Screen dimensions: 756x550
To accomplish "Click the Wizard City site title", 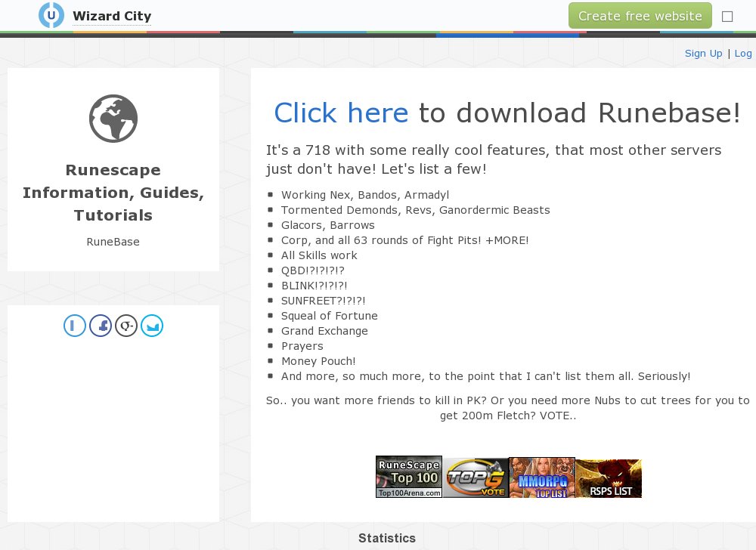I will [112, 16].
